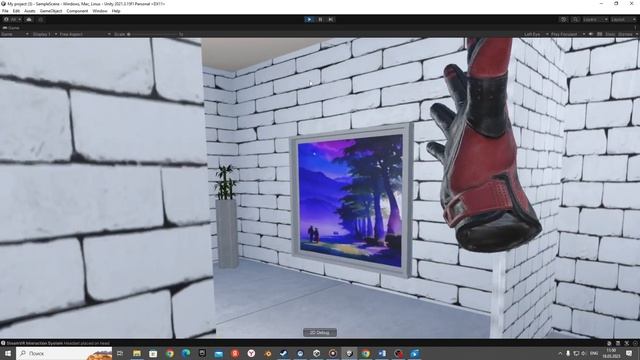Open the Windows Start menu
Image resolution: width=640 pixels, height=360 pixels.
(x=8, y=353)
